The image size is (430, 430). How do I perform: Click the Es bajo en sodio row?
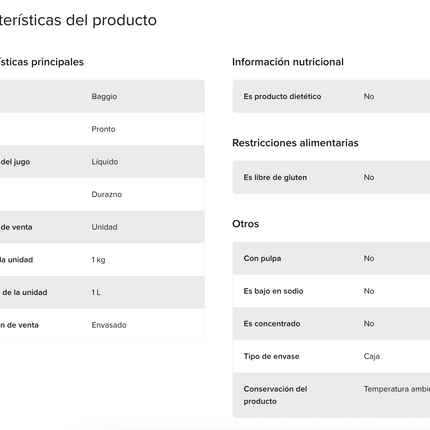pos(331,291)
